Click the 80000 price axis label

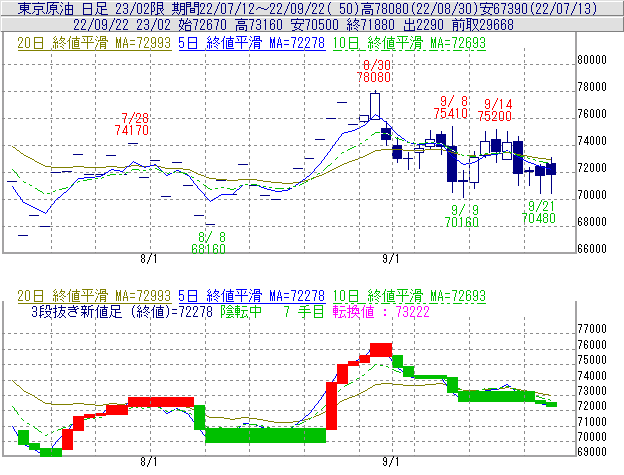point(592,60)
